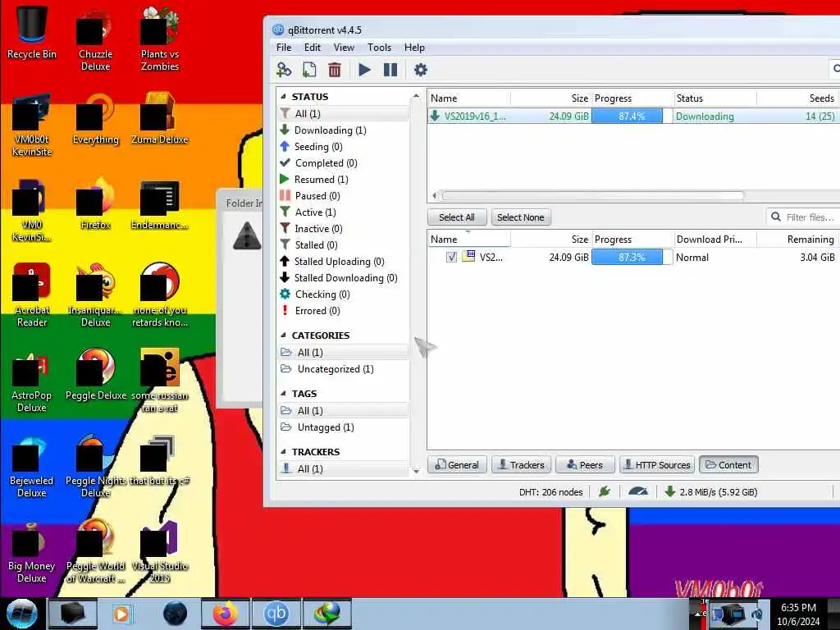The width and height of the screenshot is (840, 630).
Task: Click the qBittorrent taskbar icon
Action: point(276,614)
